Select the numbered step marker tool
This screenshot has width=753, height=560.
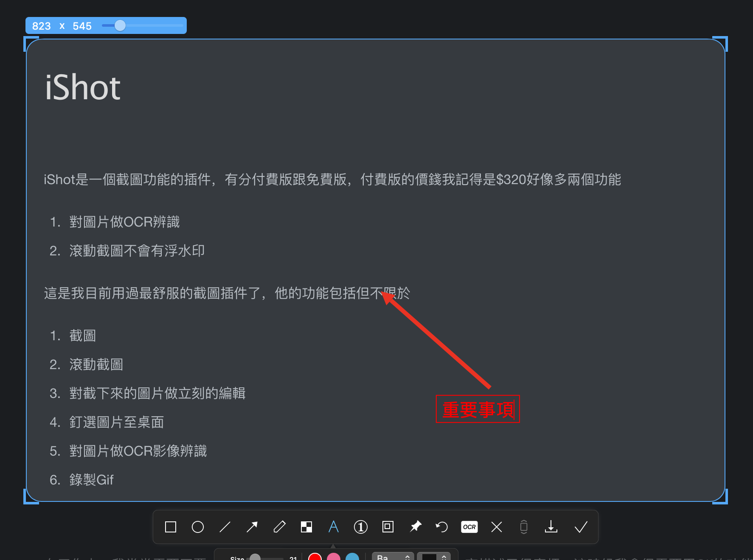(x=361, y=527)
